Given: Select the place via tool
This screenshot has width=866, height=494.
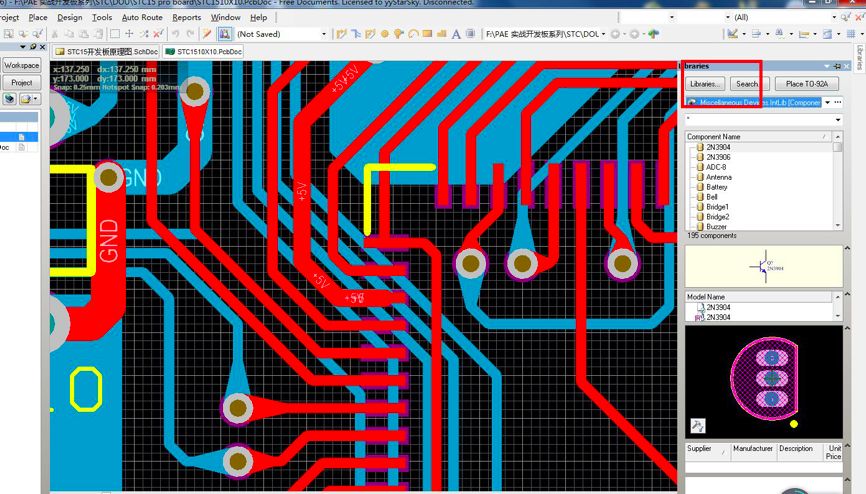Looking at the screenshot, I should click(x=398, y=34).
